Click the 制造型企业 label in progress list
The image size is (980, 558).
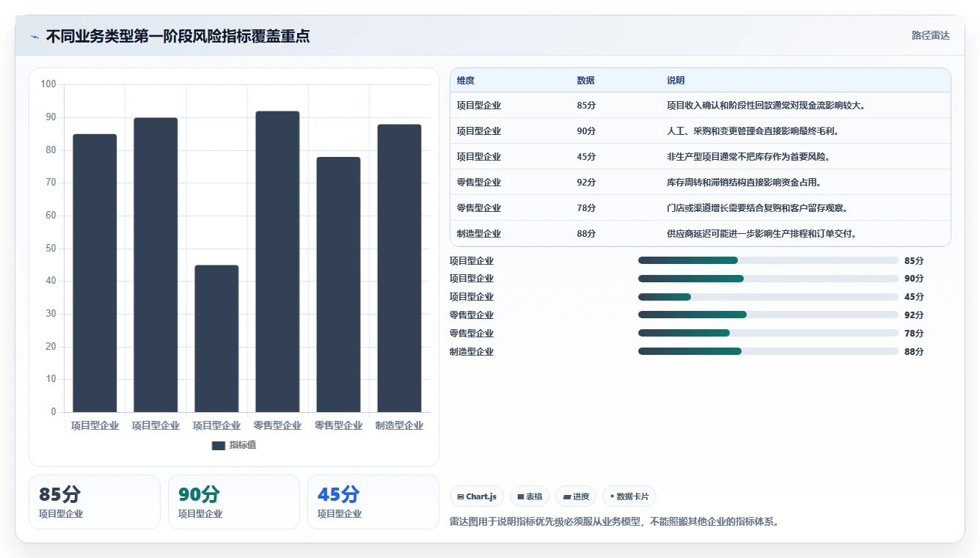(472, 352)
